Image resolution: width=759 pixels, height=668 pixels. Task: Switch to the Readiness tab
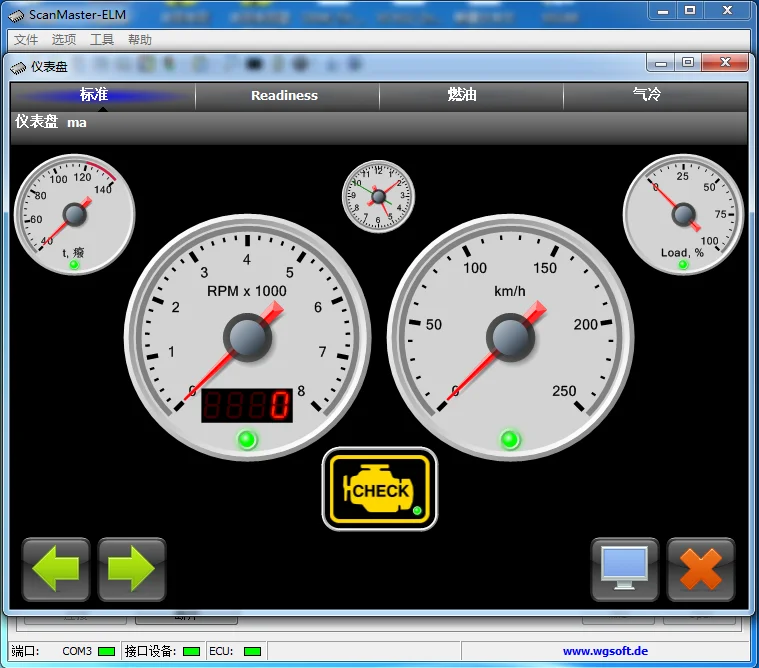[x=287, y=96]
